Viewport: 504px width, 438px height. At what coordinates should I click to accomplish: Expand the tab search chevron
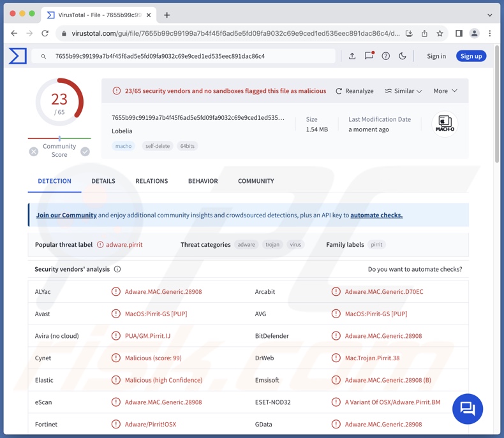click(x=489, y=15)
